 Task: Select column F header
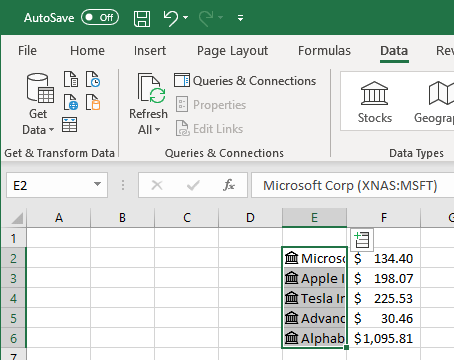click(x=384, y=218)
